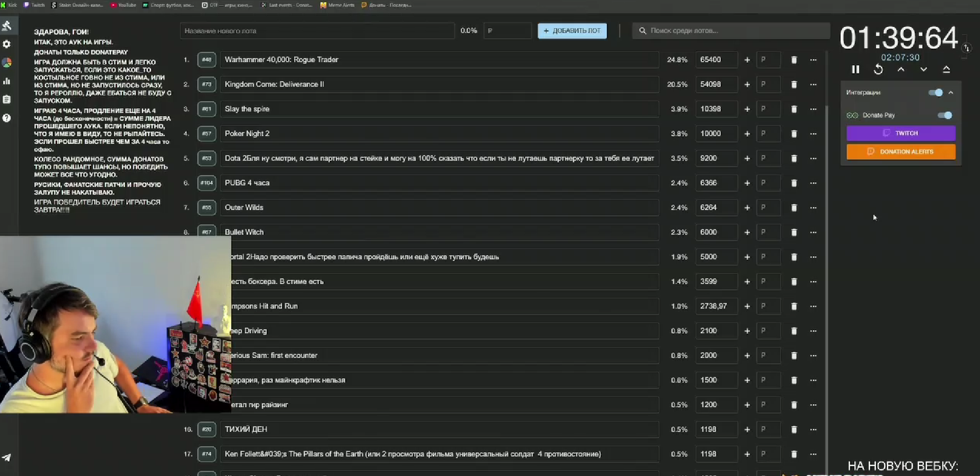The height and width of the screenshot is (476, 980).
Task: Connect the DONATION ALERTS button
Action: [x=901, y=151]
